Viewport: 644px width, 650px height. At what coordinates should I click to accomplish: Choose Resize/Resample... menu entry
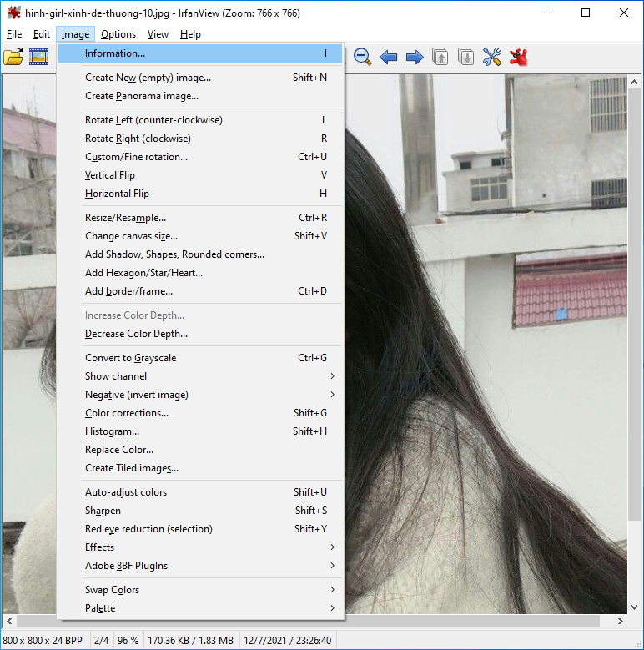coord(125,218)
